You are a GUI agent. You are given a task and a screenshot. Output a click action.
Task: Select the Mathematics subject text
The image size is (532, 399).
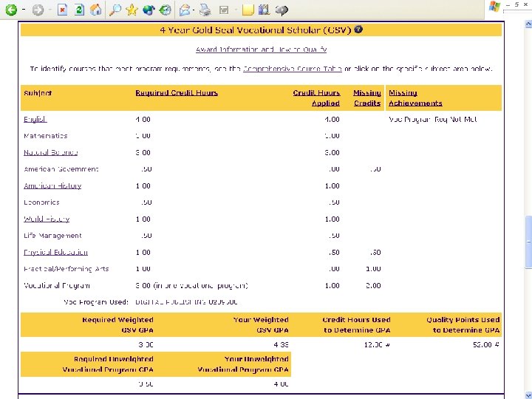pos(46,136)
